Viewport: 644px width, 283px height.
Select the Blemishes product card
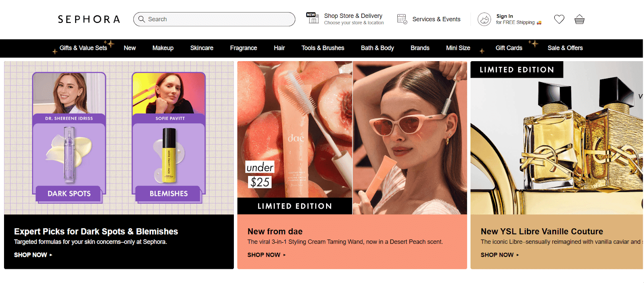169,137
